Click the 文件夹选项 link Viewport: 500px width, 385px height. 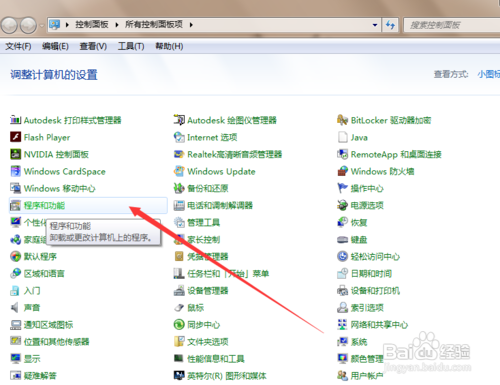click(208, 342)
